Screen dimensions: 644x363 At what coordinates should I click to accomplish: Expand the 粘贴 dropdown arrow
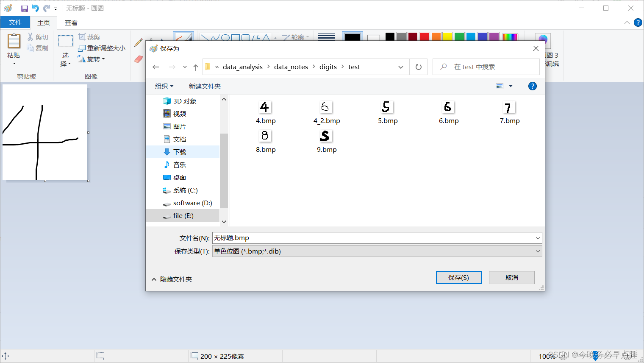coord(14,63)
